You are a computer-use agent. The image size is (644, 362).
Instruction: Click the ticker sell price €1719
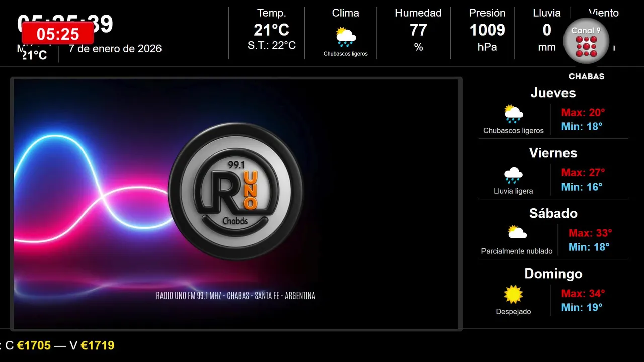pos(98,346)
